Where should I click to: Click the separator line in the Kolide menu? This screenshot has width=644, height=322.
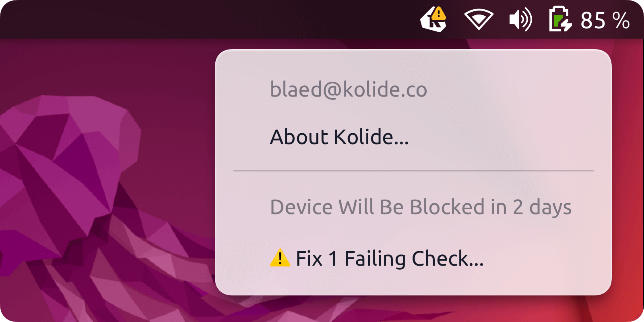(413, 171)
